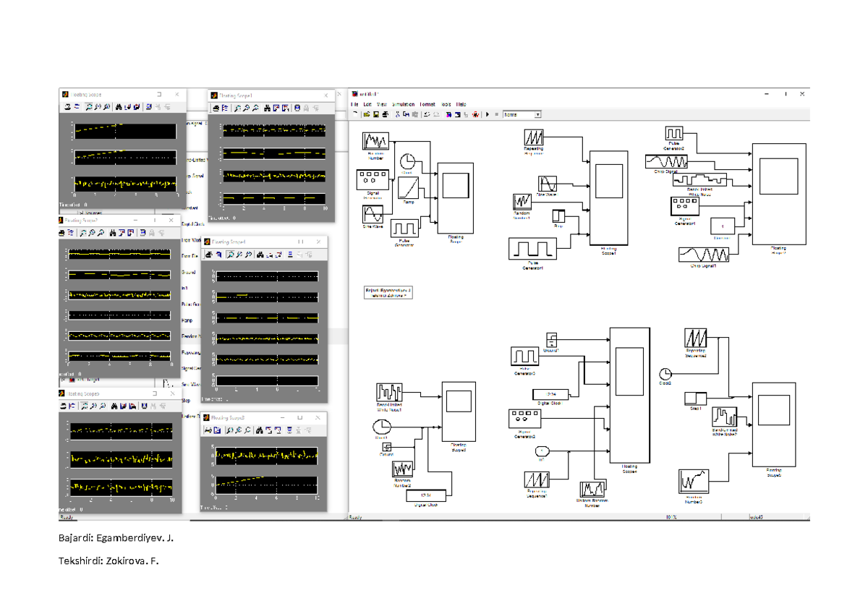Open the Format menu
Viewport: 868px width, 614px height.
tap(427, 104)
